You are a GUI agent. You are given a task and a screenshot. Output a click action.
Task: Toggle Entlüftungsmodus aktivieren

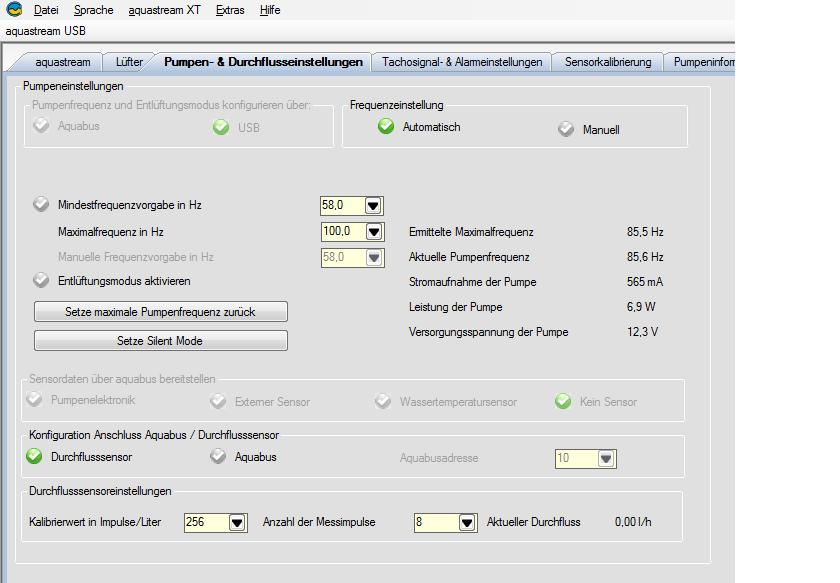pyautogui.click(x=41, y=281)
